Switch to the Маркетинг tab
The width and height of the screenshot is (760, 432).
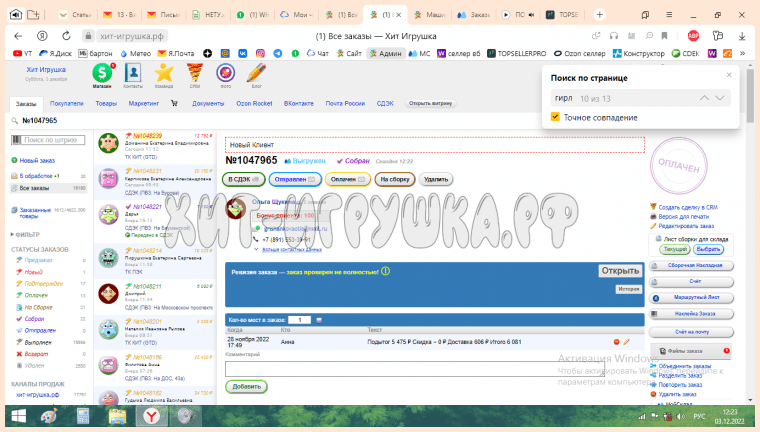click(x=143, y=103)
